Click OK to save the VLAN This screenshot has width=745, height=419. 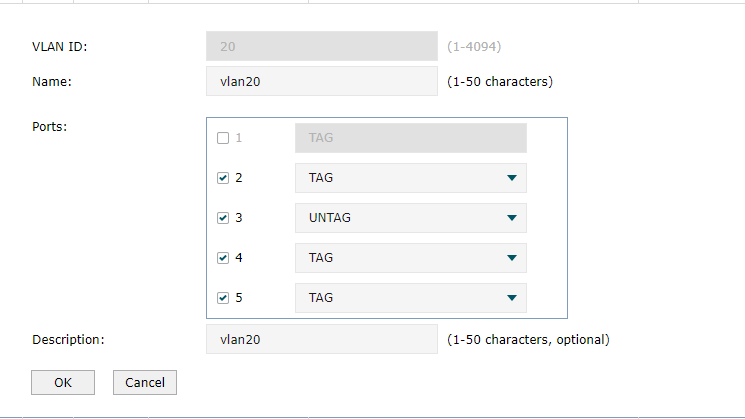point(63,382)
